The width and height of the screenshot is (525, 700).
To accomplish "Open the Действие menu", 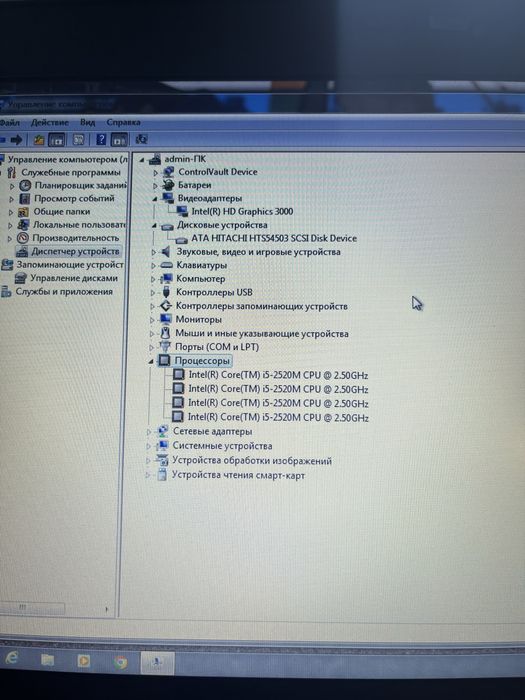I will click(50, 122).
